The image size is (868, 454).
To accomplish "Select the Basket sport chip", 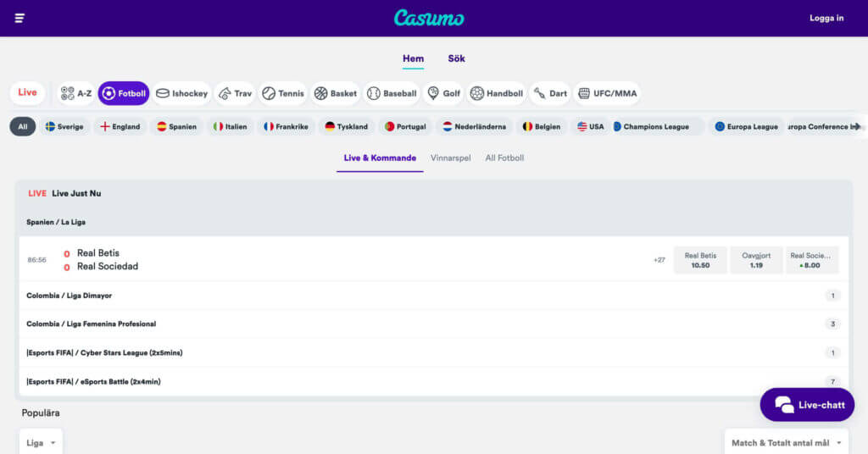I will click(x=336, y=93).
